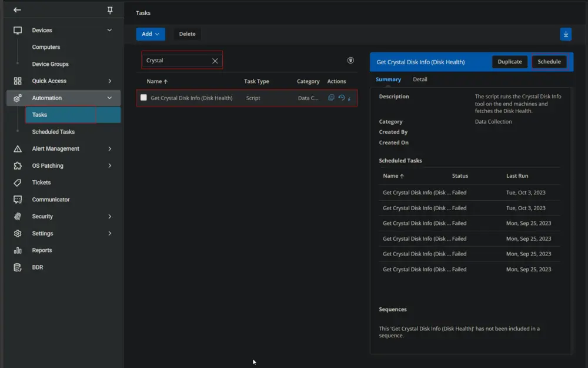
Task: Click the Devices monitor icon
Action: pos(18,31)
